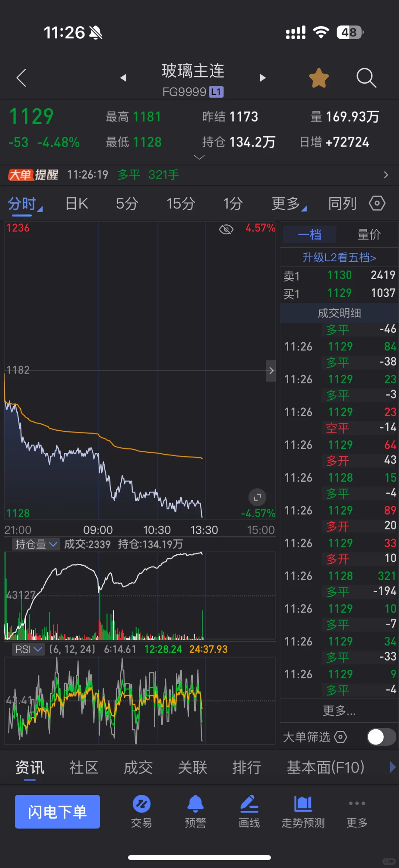Tap the 成交明细 header
The image size is (399, 868).
[339, 313]
